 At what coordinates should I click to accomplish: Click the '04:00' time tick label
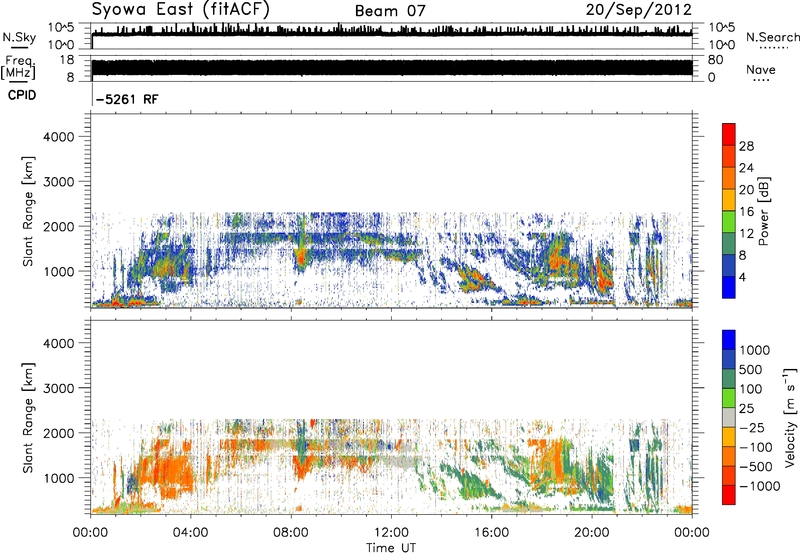click(x=190, y=533)
